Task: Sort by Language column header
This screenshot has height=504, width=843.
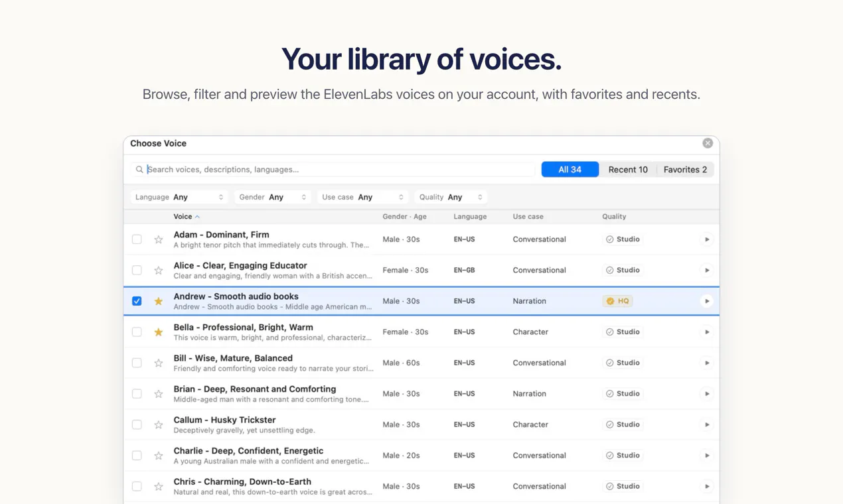Action: coord(470,217)
